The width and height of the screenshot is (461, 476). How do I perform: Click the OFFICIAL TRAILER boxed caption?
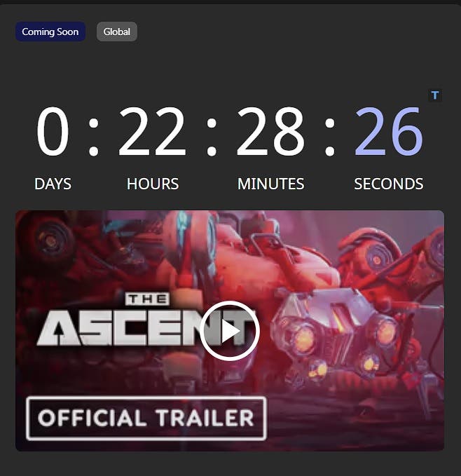(x=146, y=418)
